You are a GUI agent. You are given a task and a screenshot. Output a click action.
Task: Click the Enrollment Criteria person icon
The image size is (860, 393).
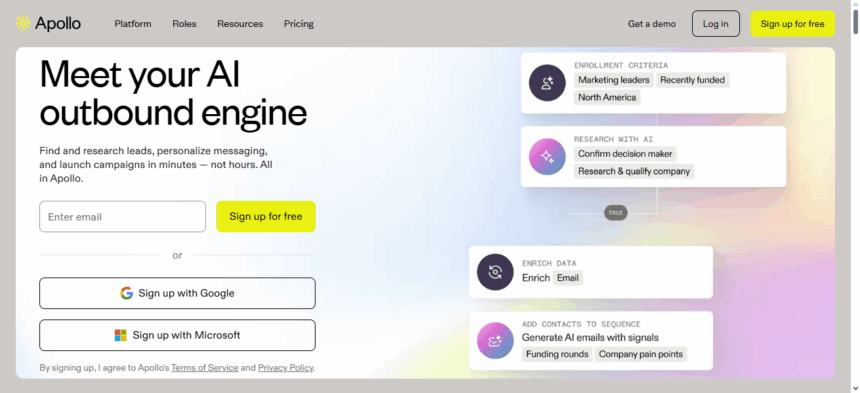547,83
